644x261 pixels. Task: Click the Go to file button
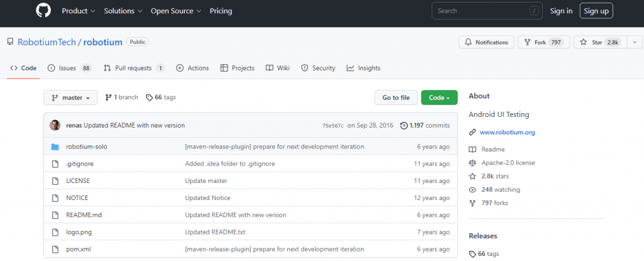point(396,98)
